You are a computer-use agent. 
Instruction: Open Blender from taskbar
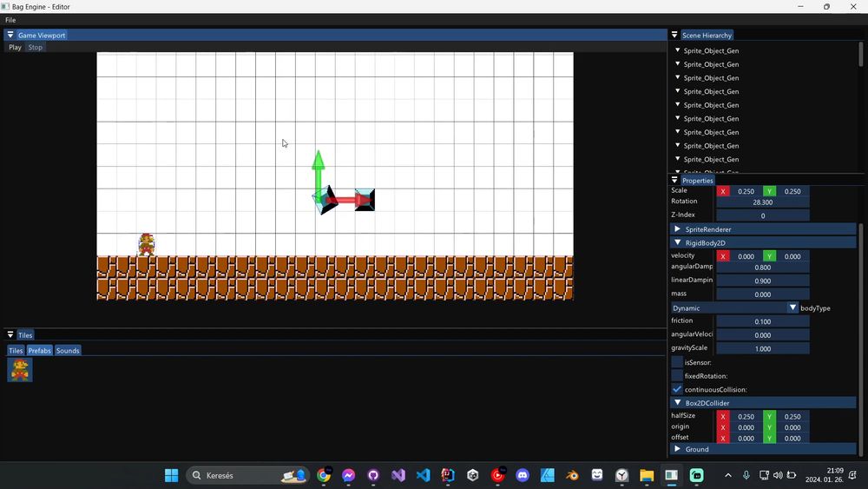point(572,475)
